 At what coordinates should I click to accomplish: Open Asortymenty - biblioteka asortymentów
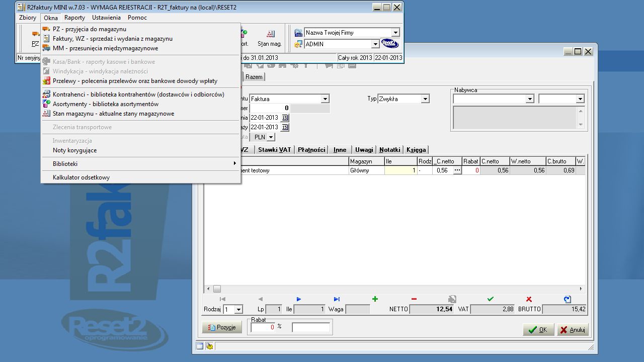pos(140,104)
